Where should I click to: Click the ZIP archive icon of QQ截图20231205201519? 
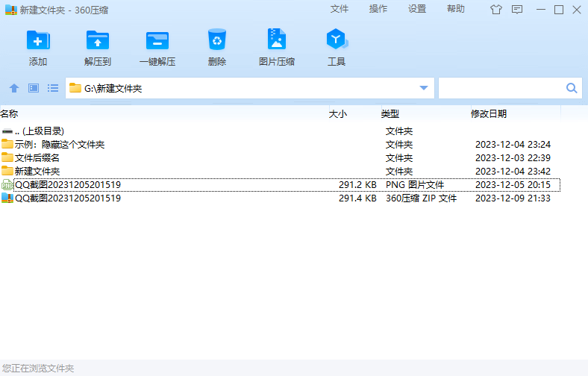pos(7,198)
